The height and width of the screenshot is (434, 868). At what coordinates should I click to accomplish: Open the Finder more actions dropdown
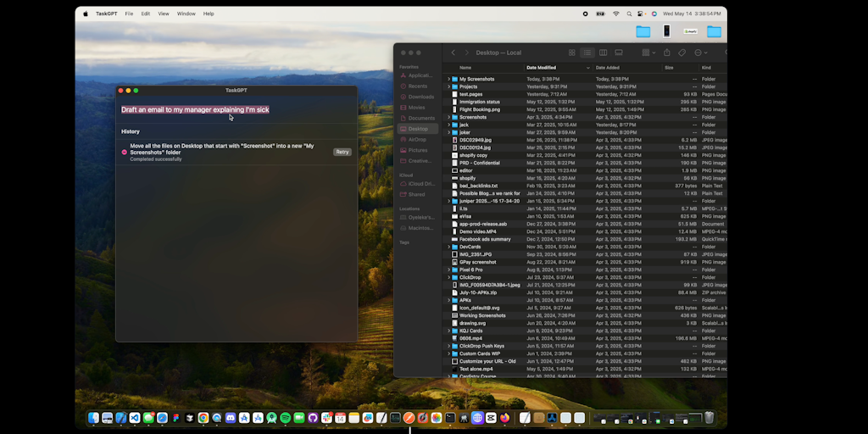701,53
